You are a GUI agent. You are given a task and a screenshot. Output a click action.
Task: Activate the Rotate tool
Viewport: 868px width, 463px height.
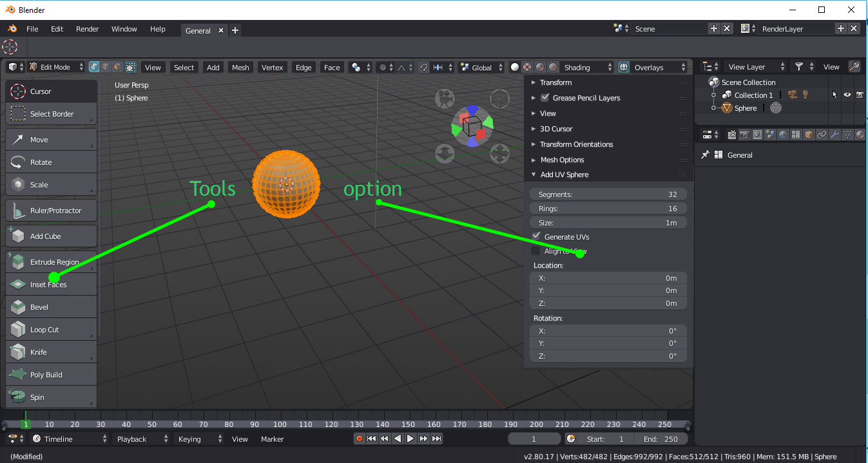click(52, 162)
